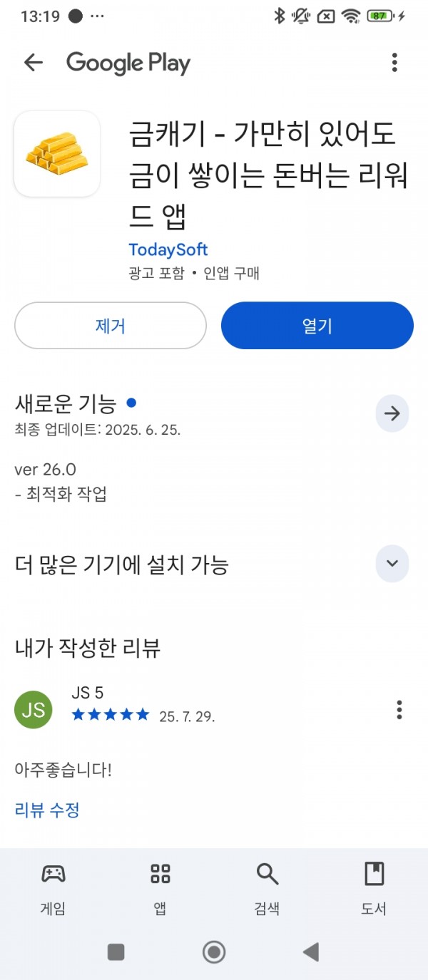Image resolution: width=428 pixels, height=980 pixels.
Task: Tap the back arrow in Google Play header
Action: click(x=34, y=63)
